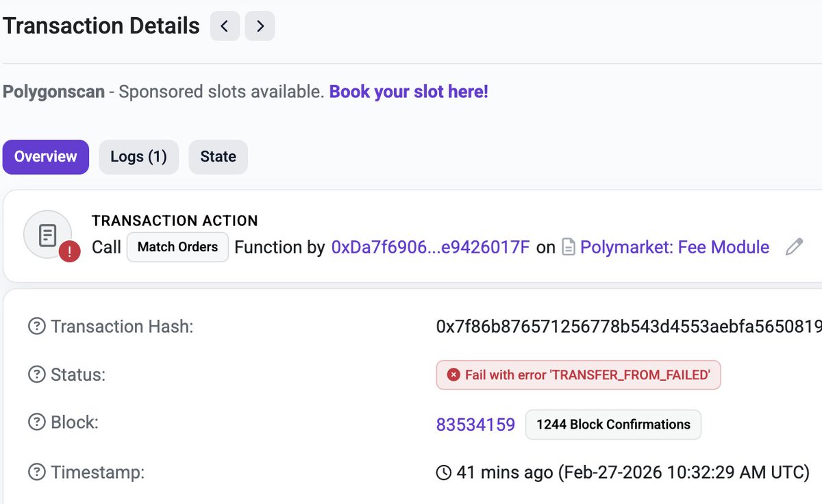Click the clock icon beside the timestamp
Image resolution: width=822 pixels, height=504 pixels.
pyautogui.click(x=444, y=472)
